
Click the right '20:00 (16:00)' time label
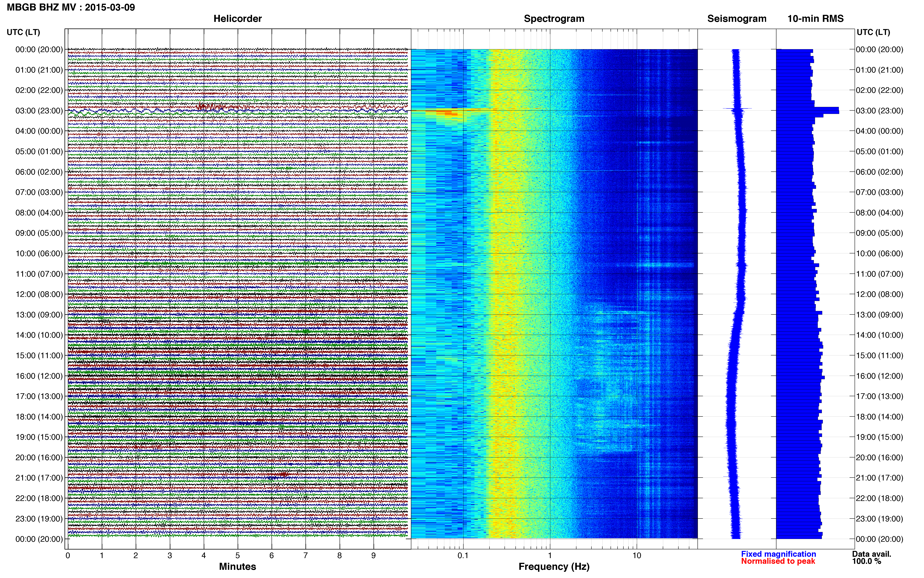(879, 458)
